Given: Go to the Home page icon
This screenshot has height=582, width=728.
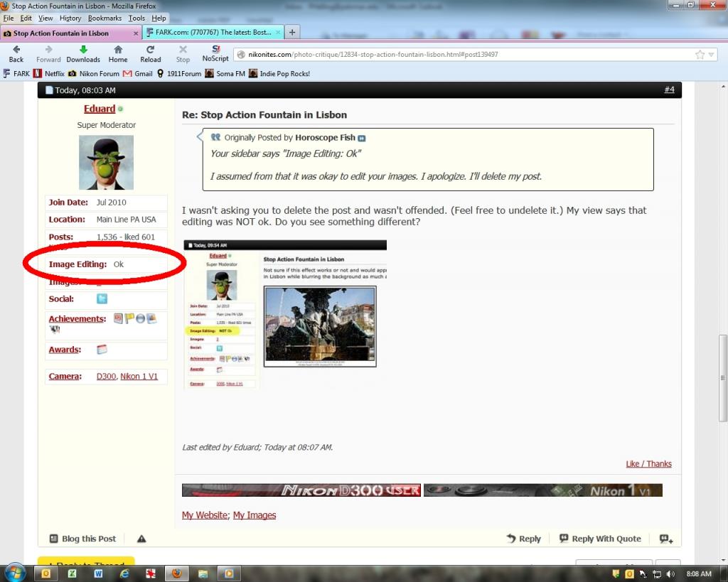Looking at the screenshot, I should coord(118,50).
